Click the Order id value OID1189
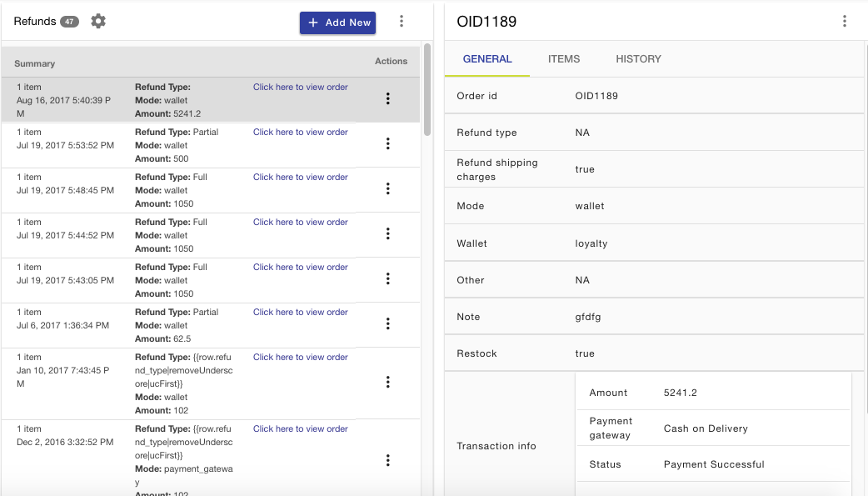Viewport: 868px width, 496px height. coord(596,96)
